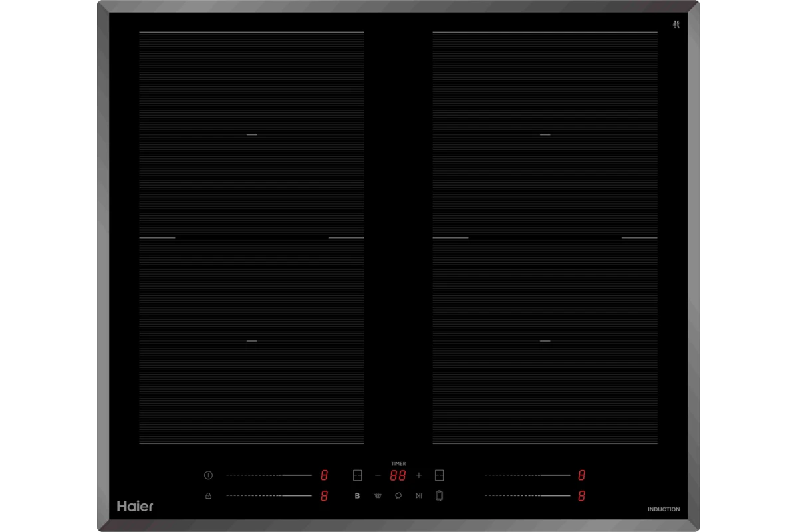The width and height of the screenshot is (798, 532).
Task: Tap the INDUCTION label
Action: pos(664,509)
